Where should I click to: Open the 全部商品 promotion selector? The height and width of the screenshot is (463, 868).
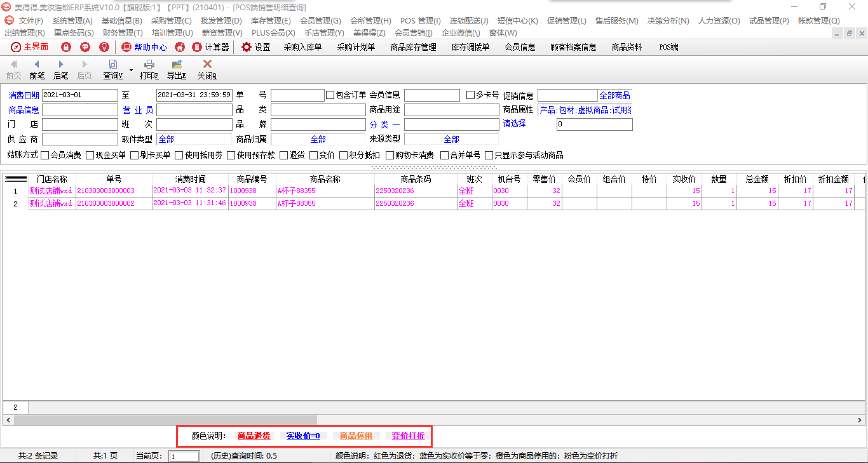pos(615,95)
